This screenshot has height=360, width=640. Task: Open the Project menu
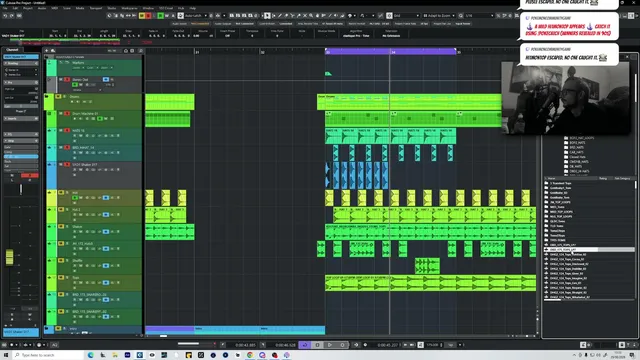click(x=28, y=8)
